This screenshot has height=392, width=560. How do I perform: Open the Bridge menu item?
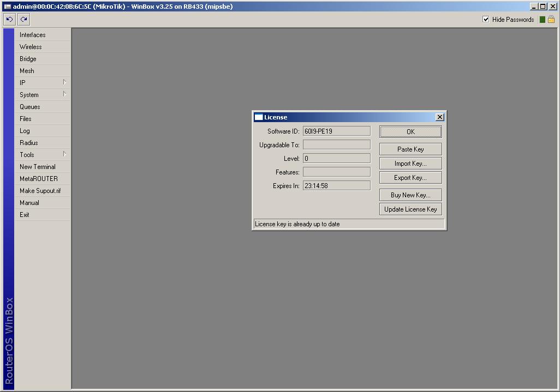(43, 59)
